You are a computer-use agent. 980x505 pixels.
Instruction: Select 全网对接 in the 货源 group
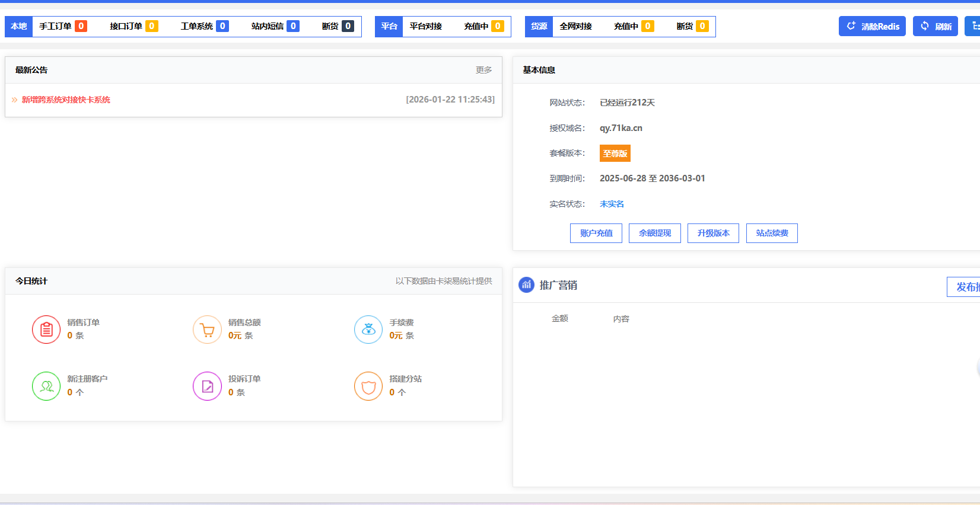(575, 26)
